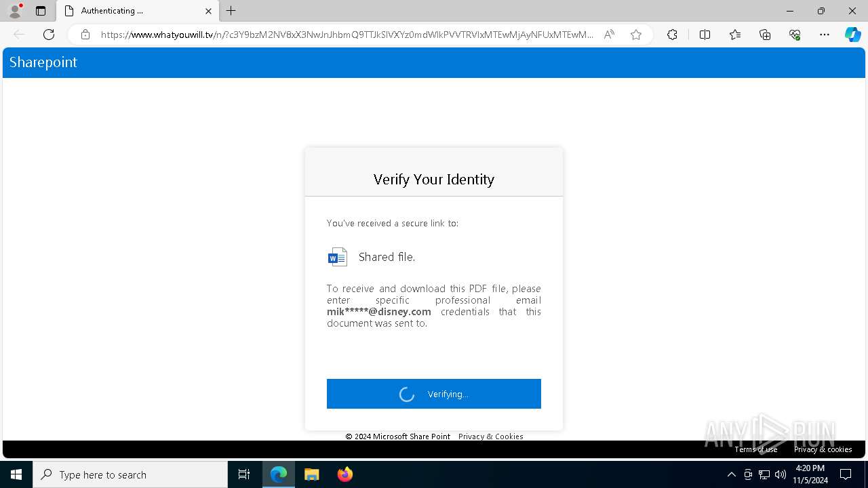Open a new tab with plus button
This screenshot has height=488, width=868.
click(231, 11)
